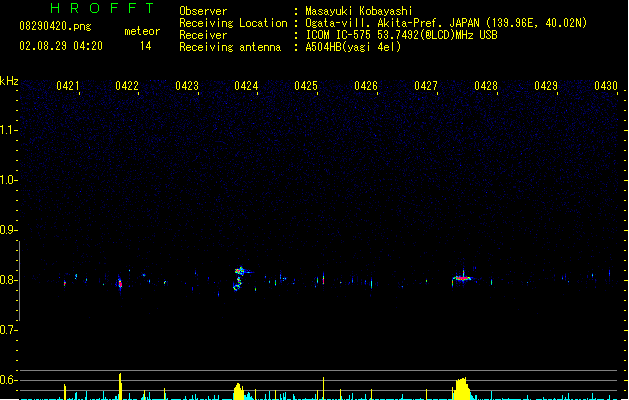Click the wide yellow intensity burst before 0428

[462, 388]
